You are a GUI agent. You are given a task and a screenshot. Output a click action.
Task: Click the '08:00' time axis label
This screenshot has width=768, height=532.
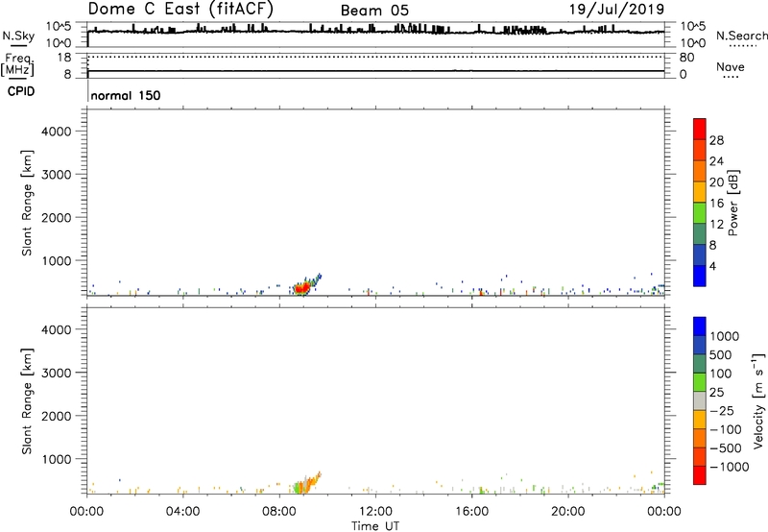(279, 512)
